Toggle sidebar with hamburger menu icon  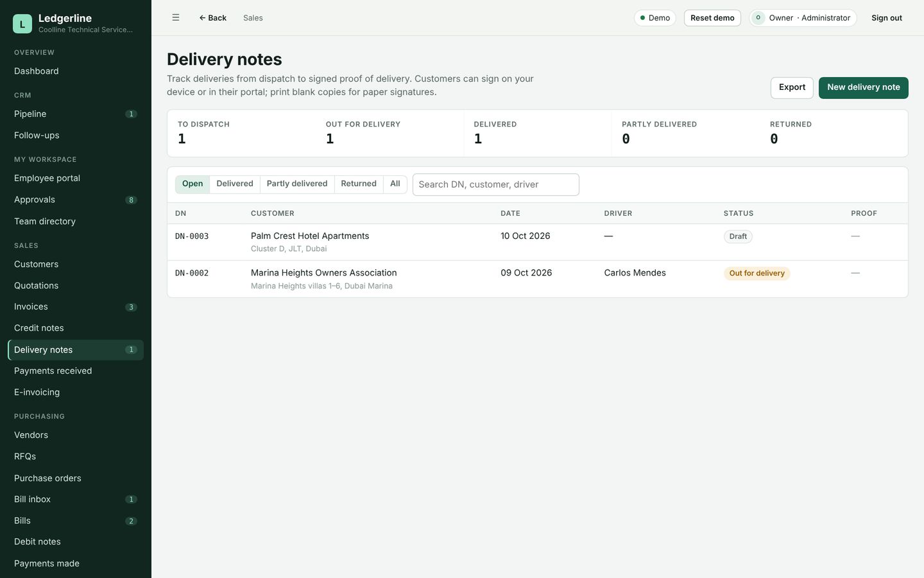coord(176,18)
